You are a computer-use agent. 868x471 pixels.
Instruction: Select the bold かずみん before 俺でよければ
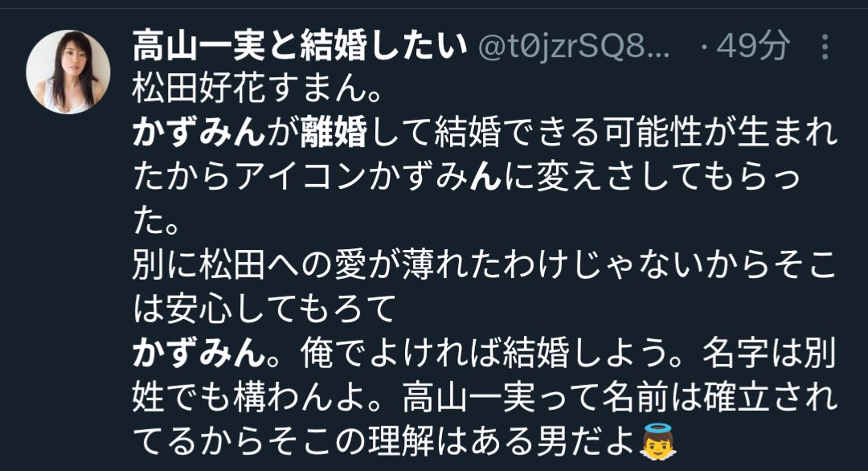(199, 353)
